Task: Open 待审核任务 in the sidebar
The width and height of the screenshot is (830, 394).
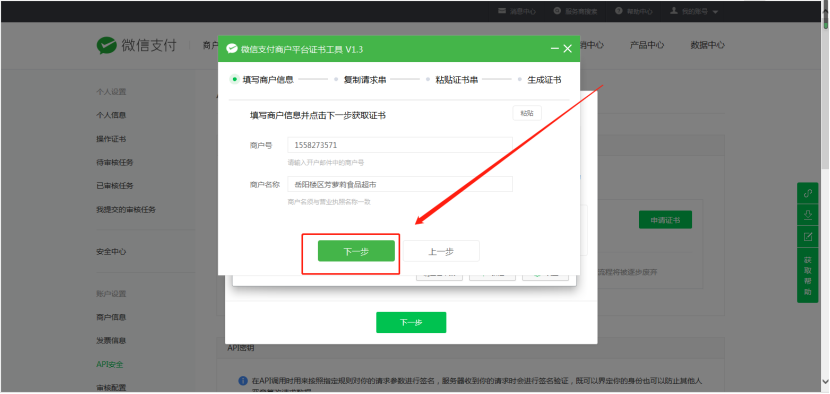Action: pos(115,163)
